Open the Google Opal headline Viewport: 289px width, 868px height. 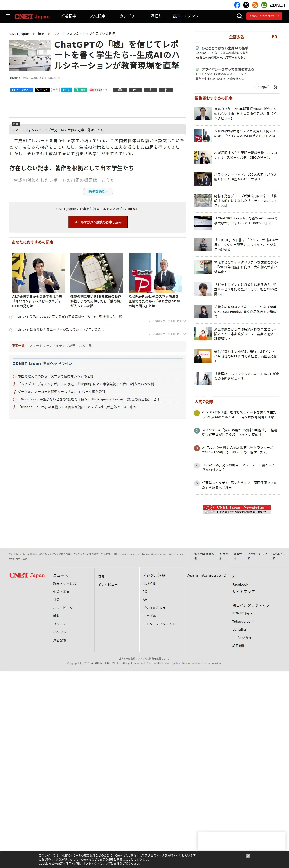pos(61,392)
